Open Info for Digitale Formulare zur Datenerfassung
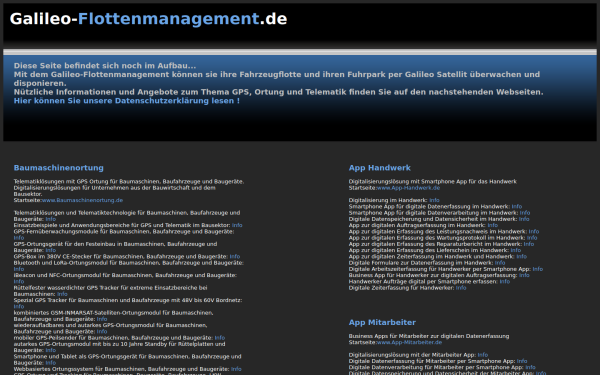Image resolution: width=600 pixels, height=375 pixels. click(x=500, y=263)
